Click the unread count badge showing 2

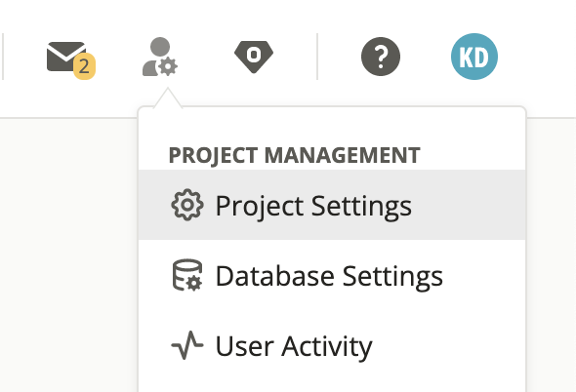[x=85, y=66]
